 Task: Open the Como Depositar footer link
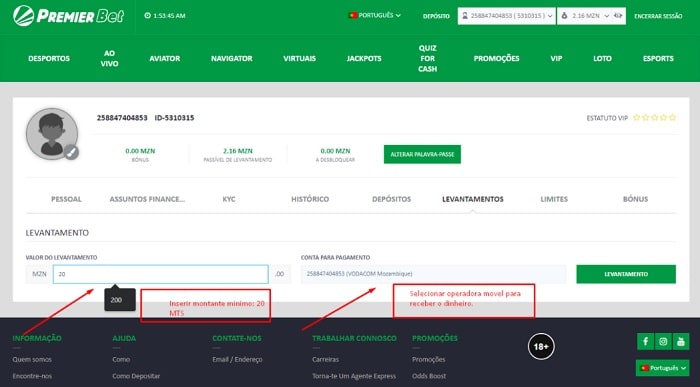(136, 376)
